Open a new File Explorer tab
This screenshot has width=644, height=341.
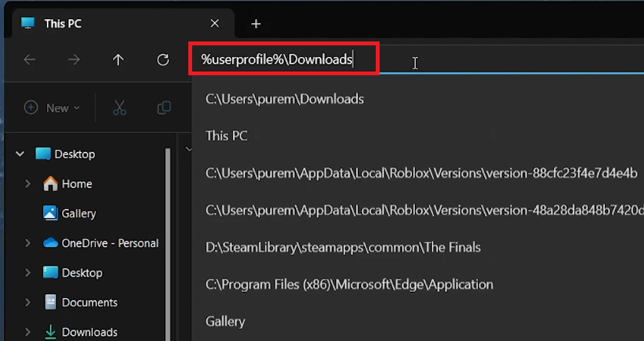pos(256,24)
